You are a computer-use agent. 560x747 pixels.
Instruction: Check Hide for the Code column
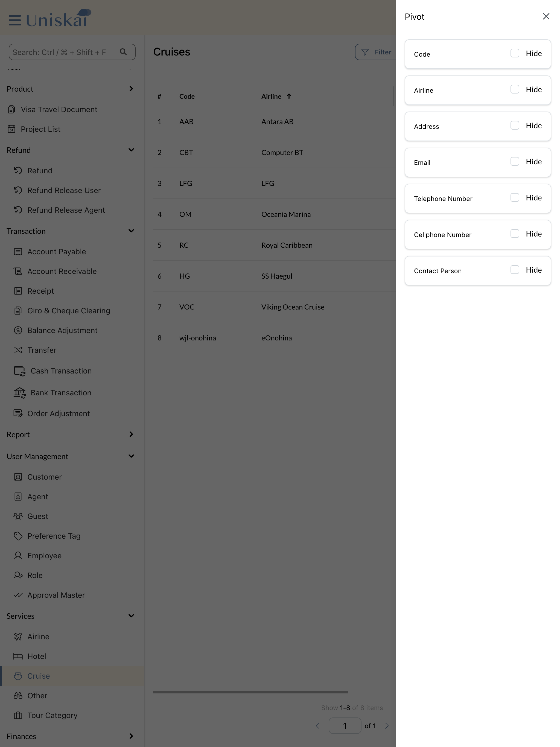click(x=514, y=53)
